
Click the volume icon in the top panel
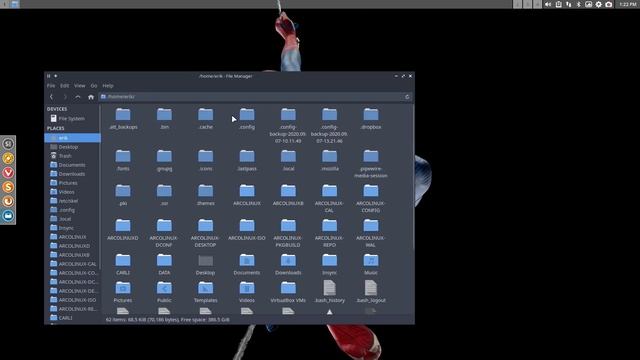(548, 4)
